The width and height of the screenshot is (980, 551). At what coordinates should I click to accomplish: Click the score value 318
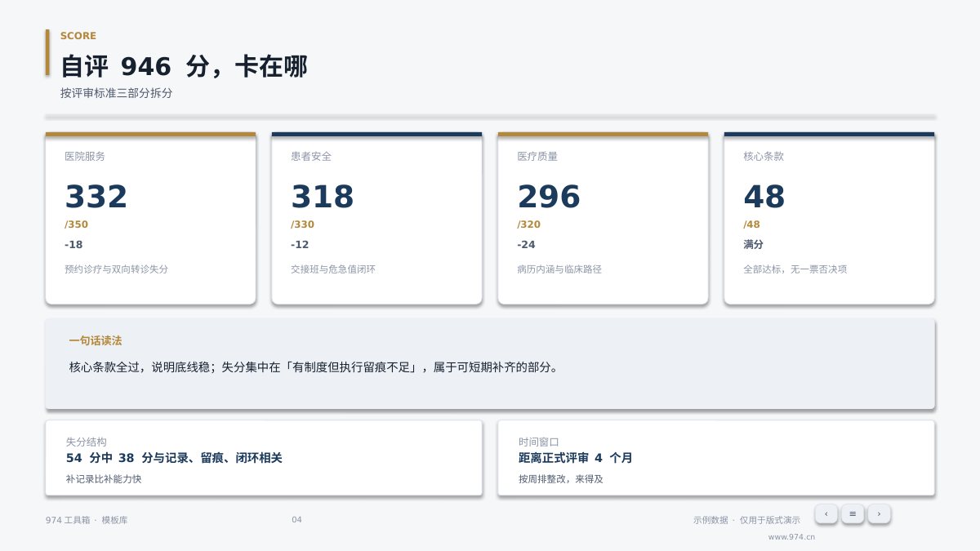click(323, 197)
